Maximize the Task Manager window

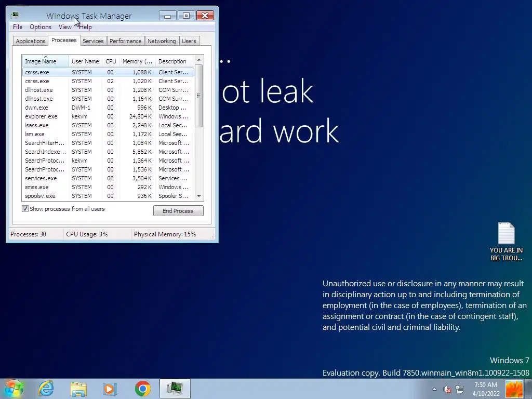[x=186, y=16]
